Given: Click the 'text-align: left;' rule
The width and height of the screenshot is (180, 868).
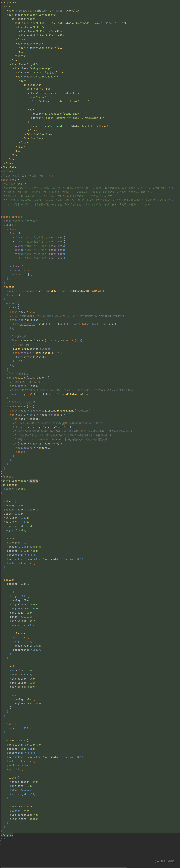Looking at the screenshot, I should tap(22, 687).
